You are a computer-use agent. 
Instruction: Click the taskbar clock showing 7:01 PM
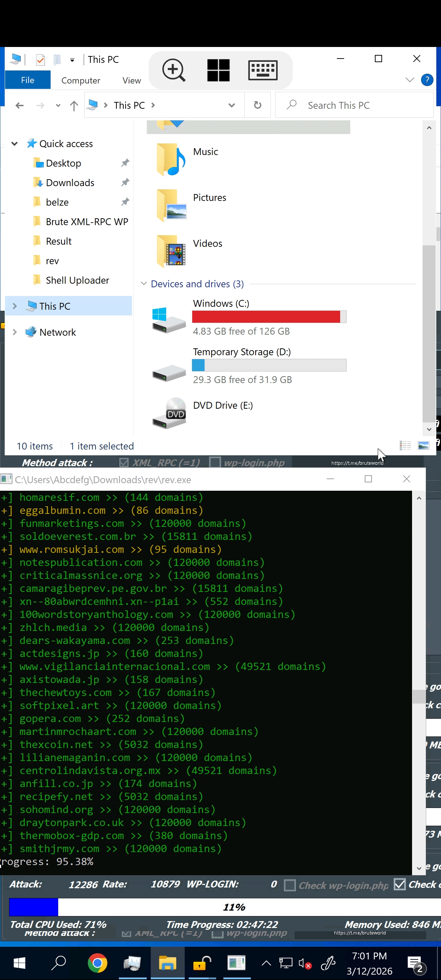point(369,963)
